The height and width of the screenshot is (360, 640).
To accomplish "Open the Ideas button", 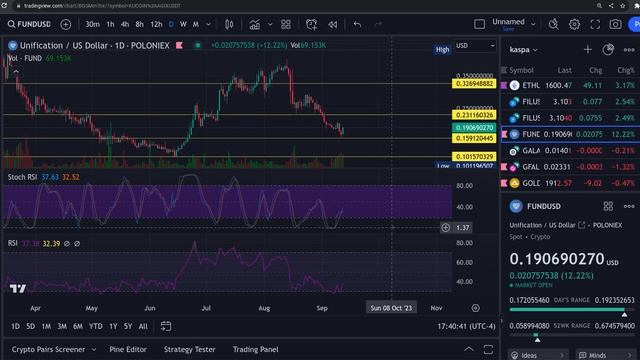I will point(537,355).
